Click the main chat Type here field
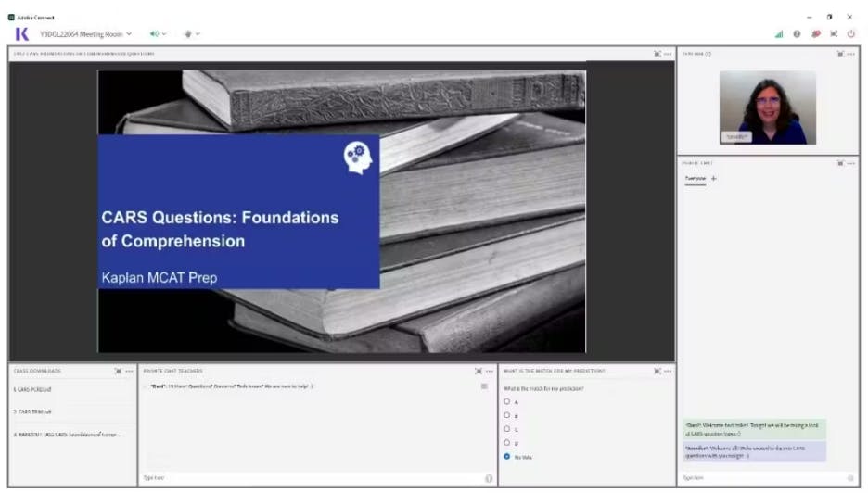Screen dimensions: 868x493 tap(764, 478)
